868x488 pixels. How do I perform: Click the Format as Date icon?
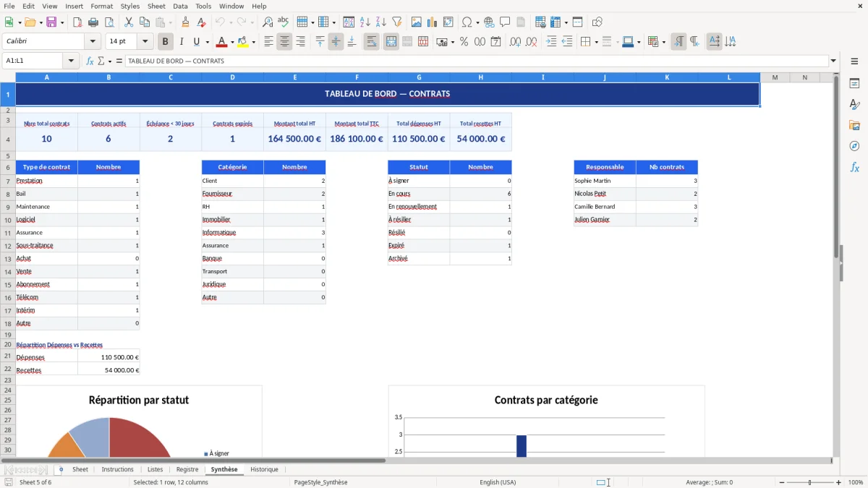495,42
